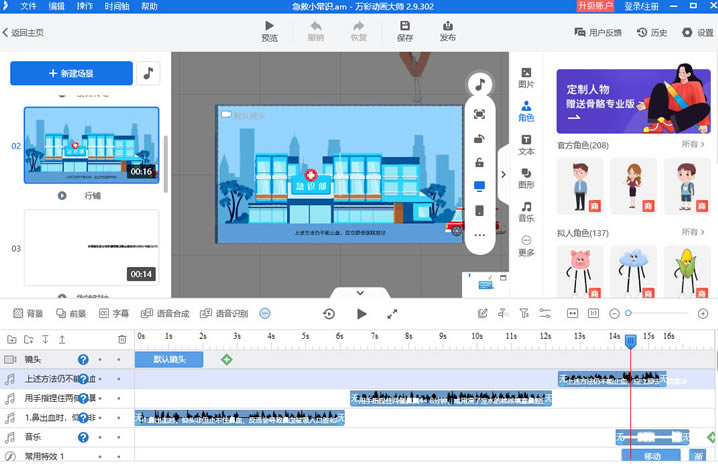The width and height of the screenshot is (718, 468).
Task: Toggle the open padlock icon on canvas toolbar
Action: [479, 163]
